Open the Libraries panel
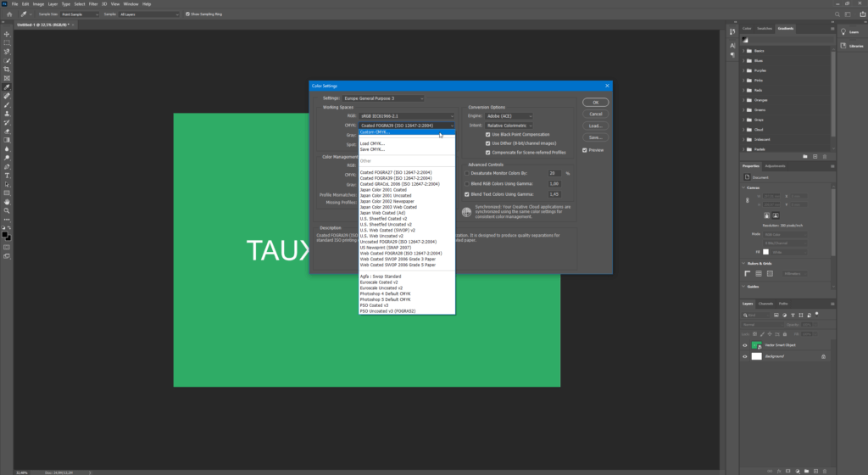 [852, 46]
